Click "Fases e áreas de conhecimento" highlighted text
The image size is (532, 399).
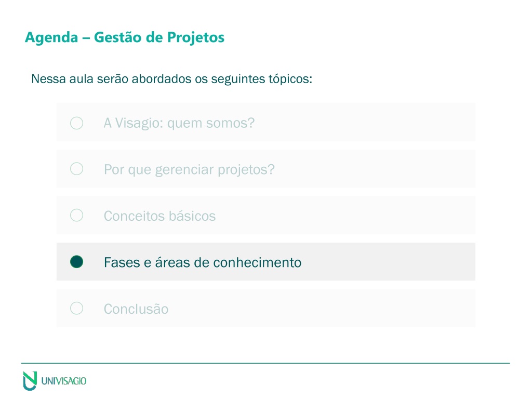203,262
